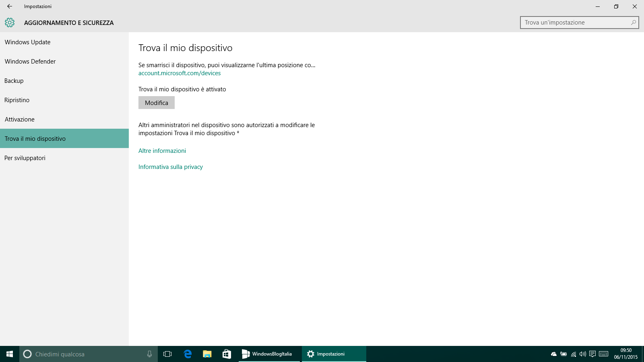The image size is (644, 362).
Task: Open Windows Update section
Action: coord(64,42)
